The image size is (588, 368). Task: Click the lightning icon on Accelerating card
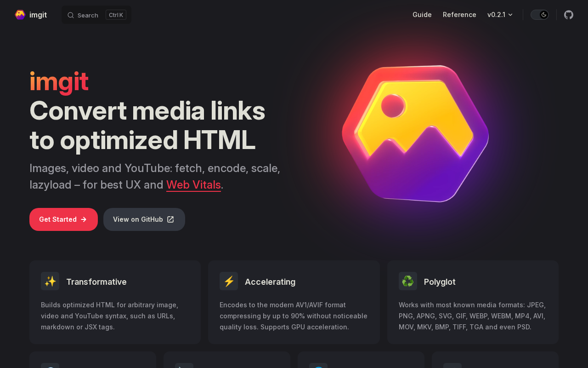coord(229,281)
